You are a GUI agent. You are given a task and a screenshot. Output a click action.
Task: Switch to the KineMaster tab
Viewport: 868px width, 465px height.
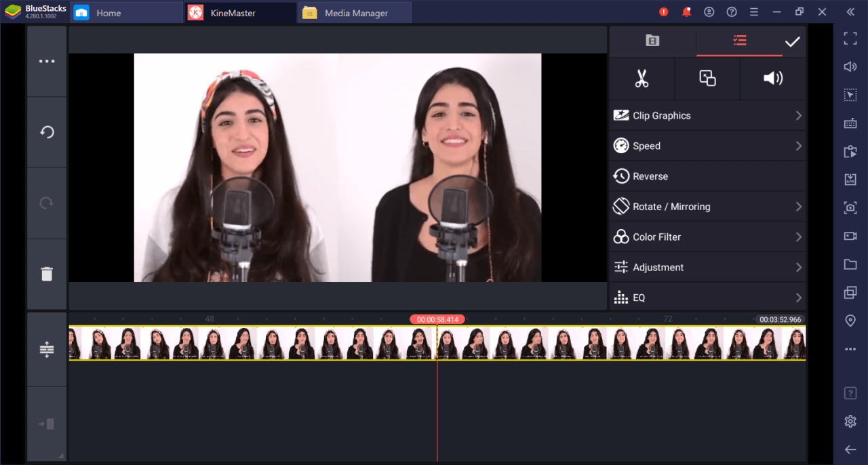(240, 13)
